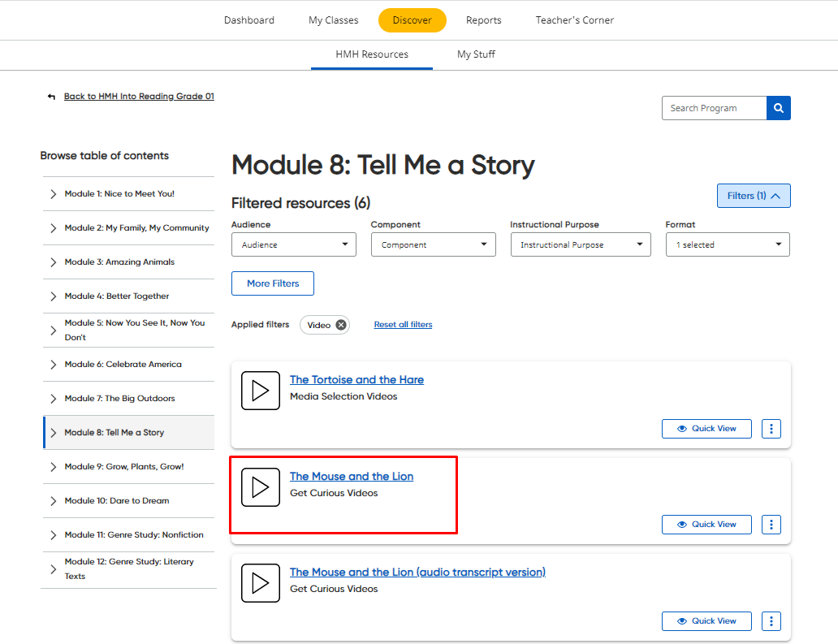Open the Instructional Purpose dropdown
The height and width of the screenshot is (644, 838).
(580, 244)
